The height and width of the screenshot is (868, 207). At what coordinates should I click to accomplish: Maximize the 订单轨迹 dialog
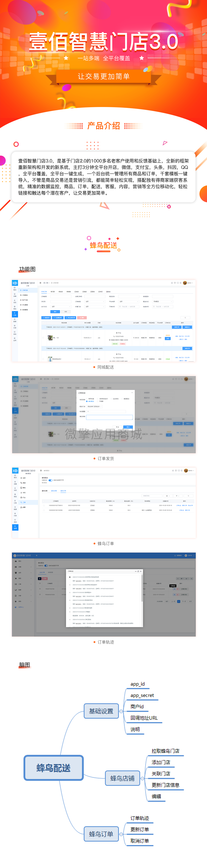(138, 571)
